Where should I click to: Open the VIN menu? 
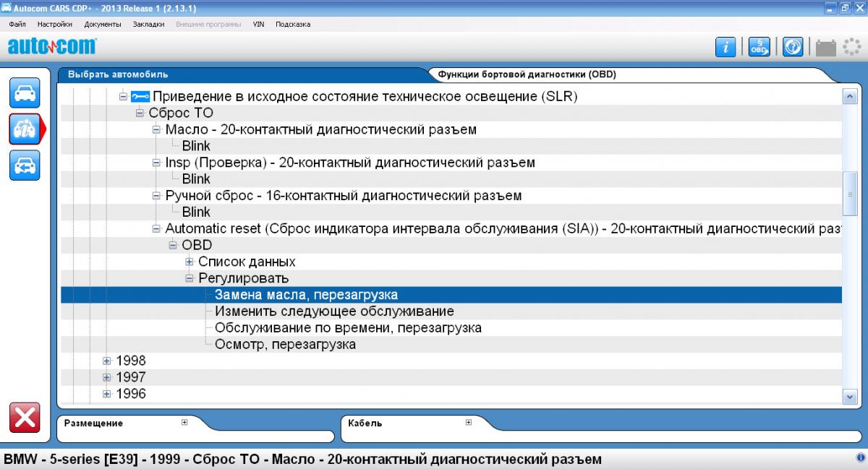[258, 24]
